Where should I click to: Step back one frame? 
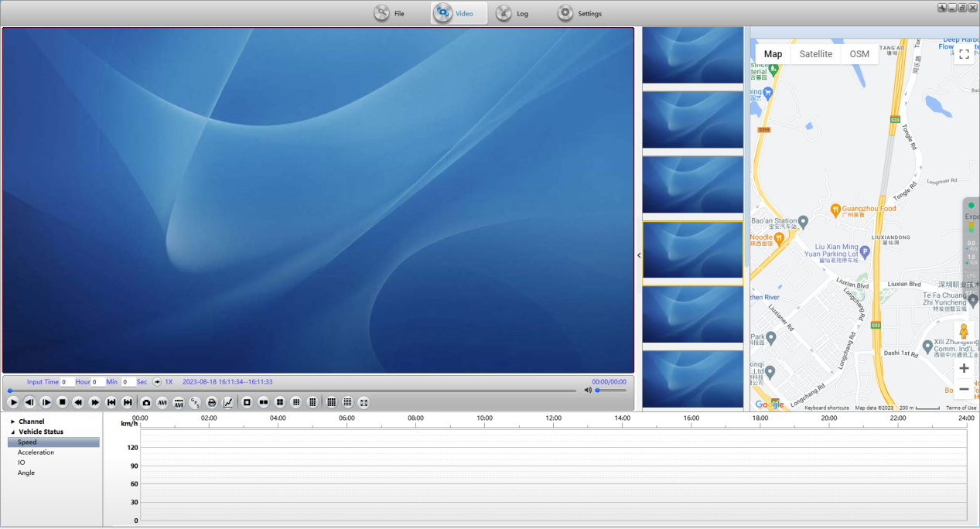click(x=29, y=402)
